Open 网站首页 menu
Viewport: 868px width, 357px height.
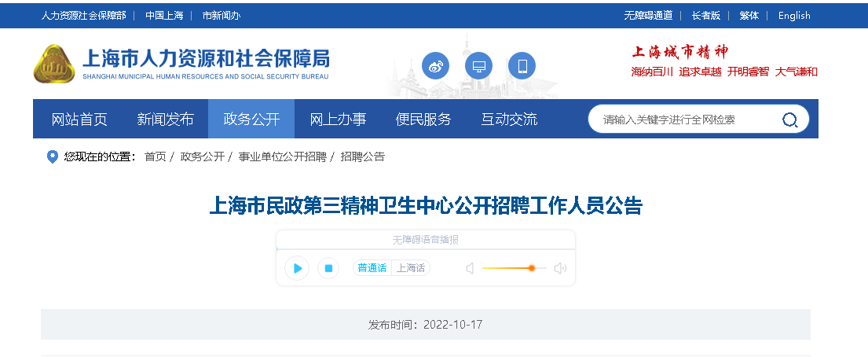tap(79, 120)
